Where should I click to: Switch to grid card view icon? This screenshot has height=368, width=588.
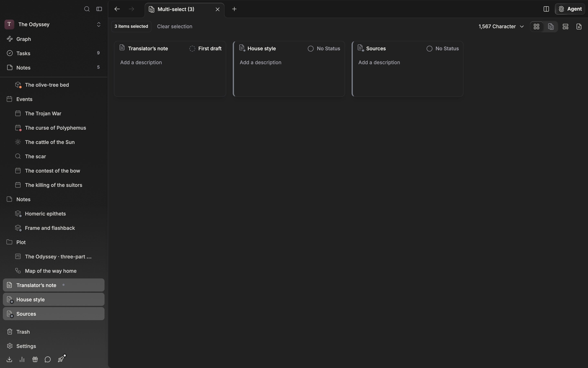(x=537, y=27)
